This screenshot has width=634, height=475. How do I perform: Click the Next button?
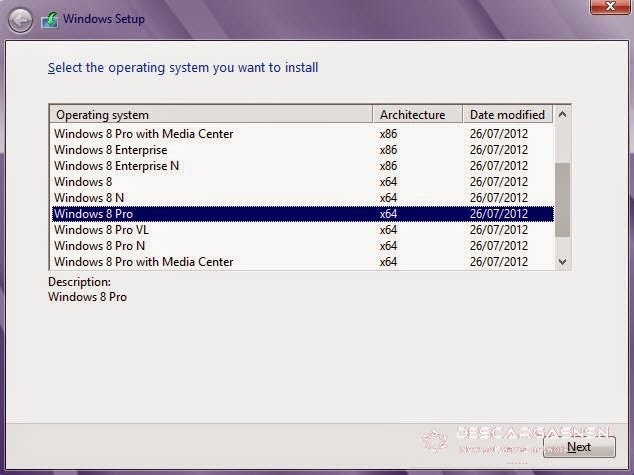coord(579,447)
